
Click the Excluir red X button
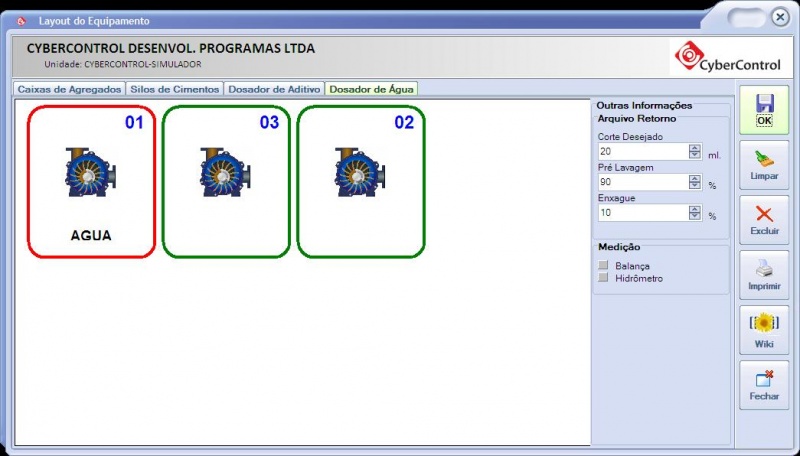tap(764, 220)
